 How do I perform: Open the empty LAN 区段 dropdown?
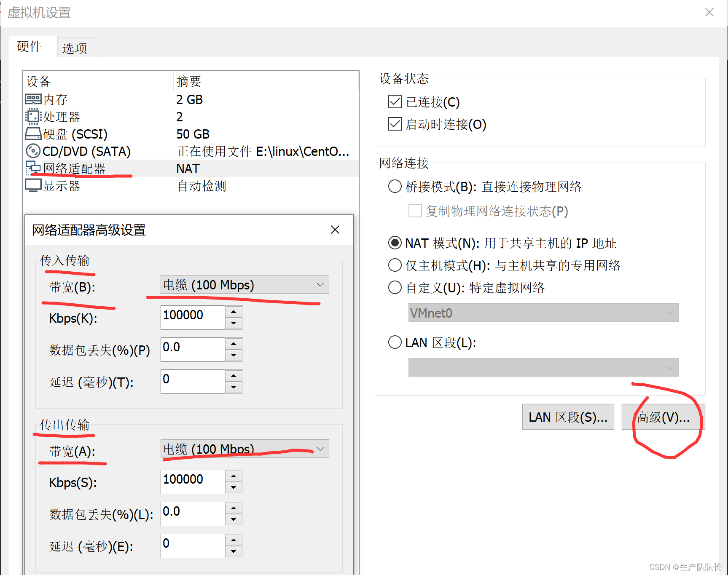(543, 367)
